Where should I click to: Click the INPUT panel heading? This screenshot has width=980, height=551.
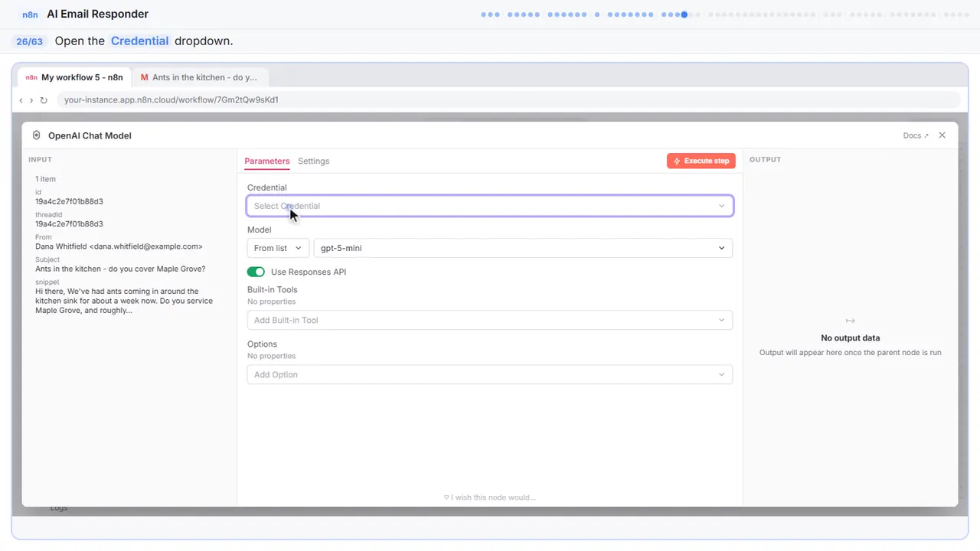coord(41,160)
